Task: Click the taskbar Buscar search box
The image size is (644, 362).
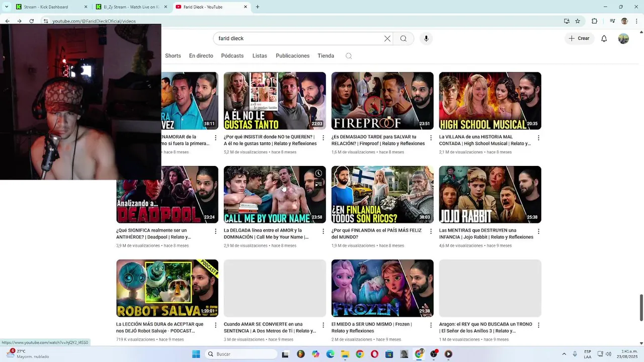Action: pyautogui.click(x=242, y=354)
